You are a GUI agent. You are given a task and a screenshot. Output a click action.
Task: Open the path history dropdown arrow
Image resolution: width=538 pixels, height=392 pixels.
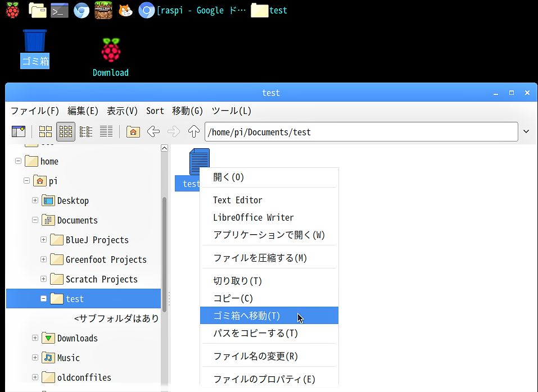[526, 131]
